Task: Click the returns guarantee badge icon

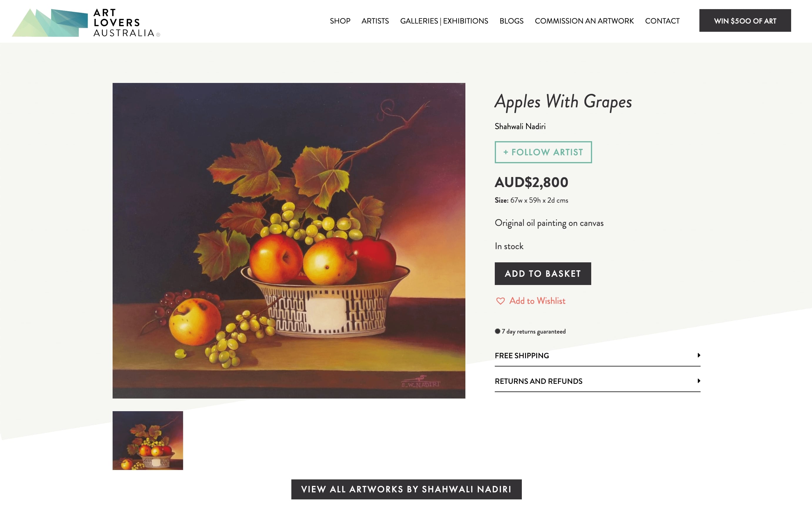Action: coord(497,331)
